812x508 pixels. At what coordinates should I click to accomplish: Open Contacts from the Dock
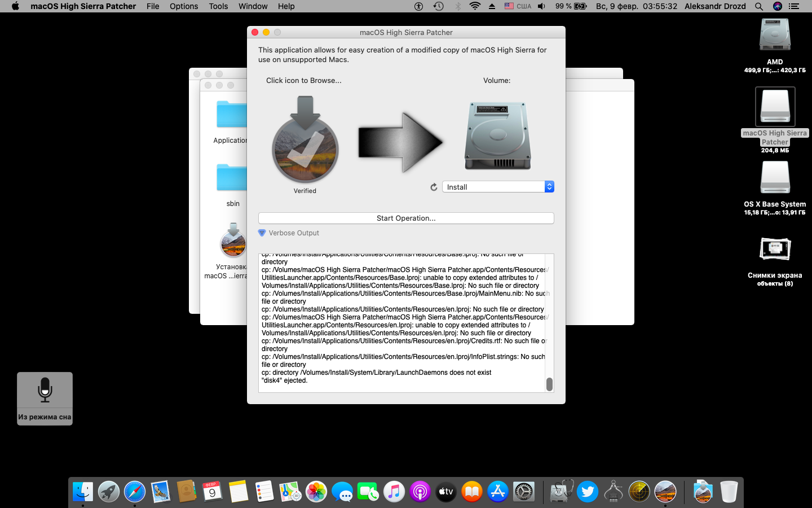tap(187, 492)
